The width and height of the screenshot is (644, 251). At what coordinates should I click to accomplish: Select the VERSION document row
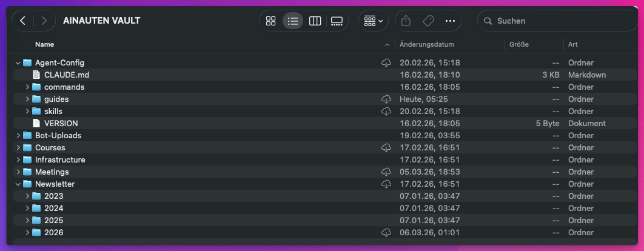(x=61, y=123)
